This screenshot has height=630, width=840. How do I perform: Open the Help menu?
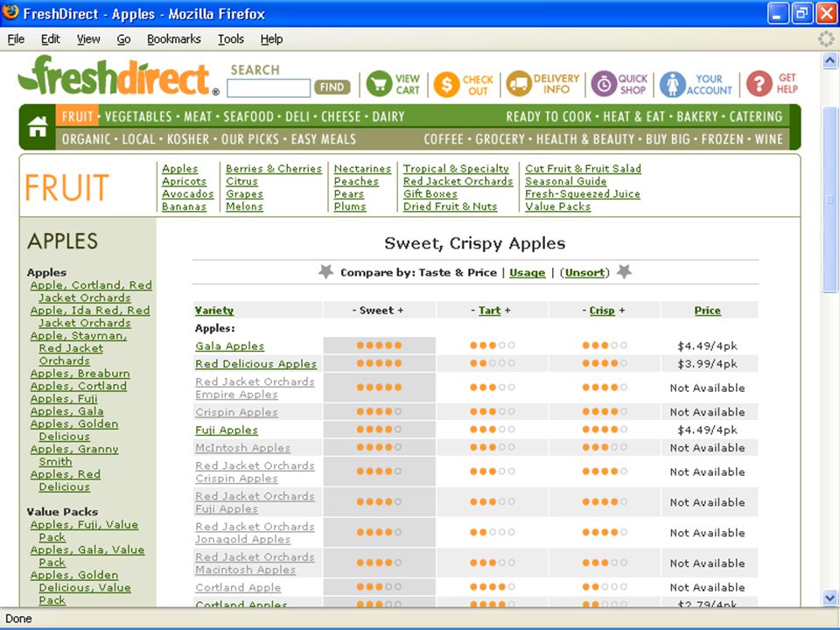coord(271,39)
